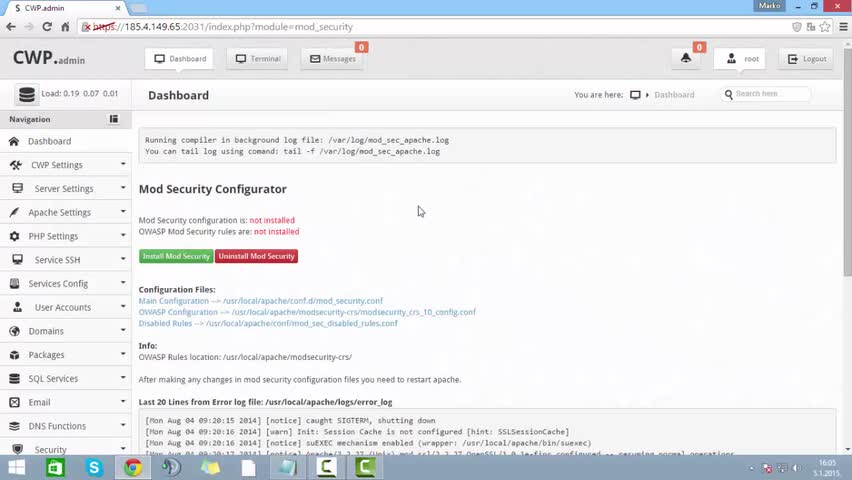This screenshot has width=852, height=480.
Task: Open the Dashboard top tab
Action: point(179,59)
